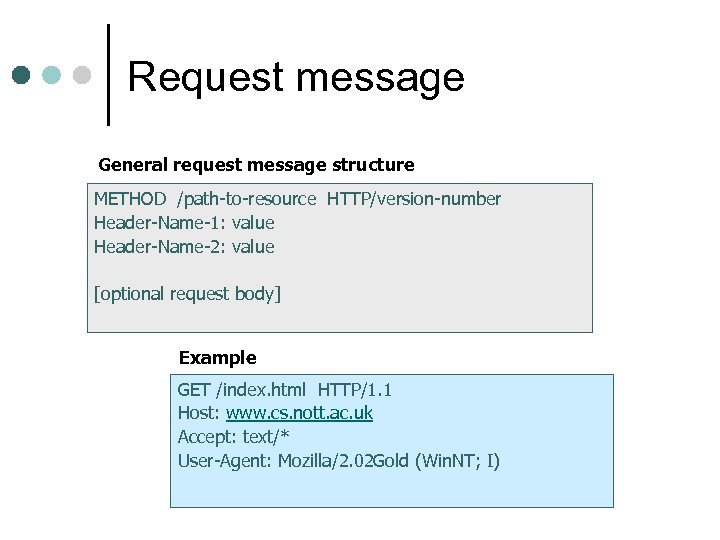
Task: Open the www.cs.nott.ac.uk link
Action: (x=299, y=413)
